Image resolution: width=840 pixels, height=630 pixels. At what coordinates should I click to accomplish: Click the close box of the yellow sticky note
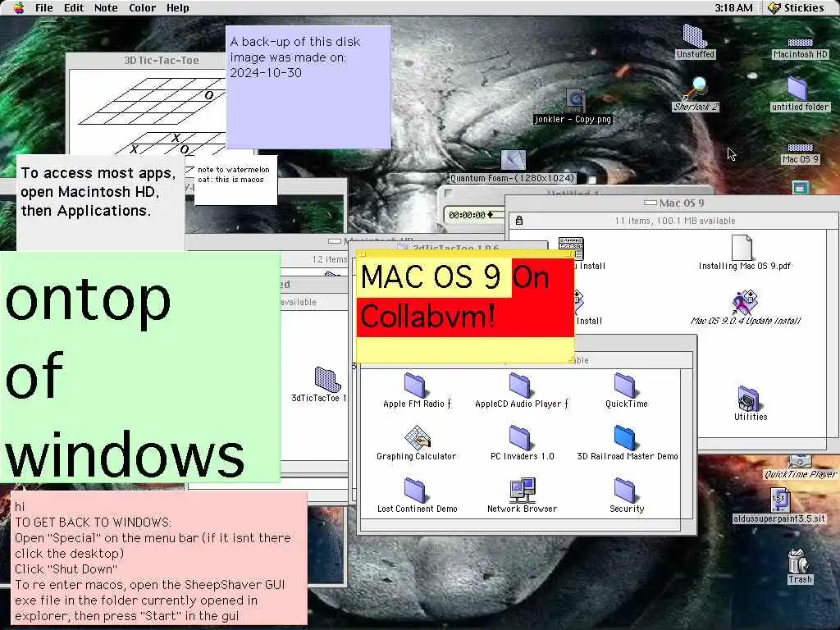coord(362,254)
